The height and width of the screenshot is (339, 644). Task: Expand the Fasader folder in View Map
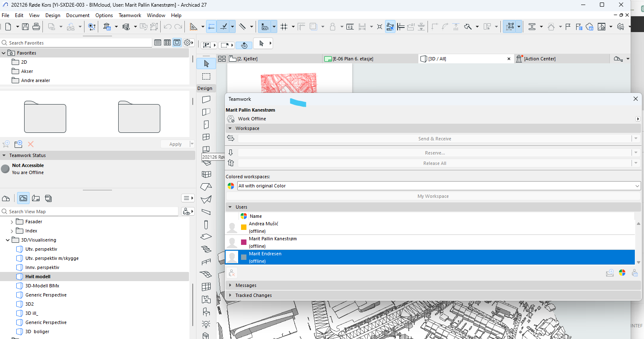(12, 222)
